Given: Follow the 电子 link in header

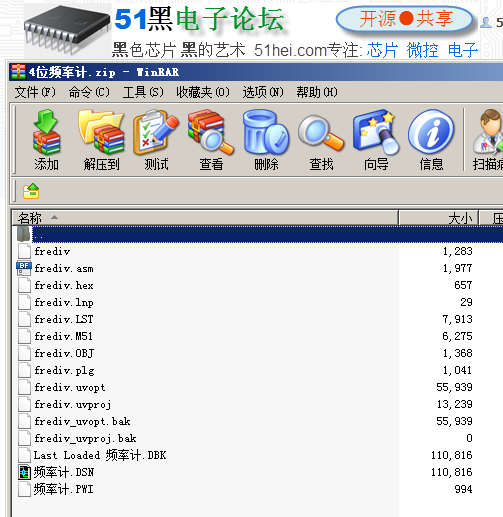Looking at the screenshot, I should (x=463, y=51).
